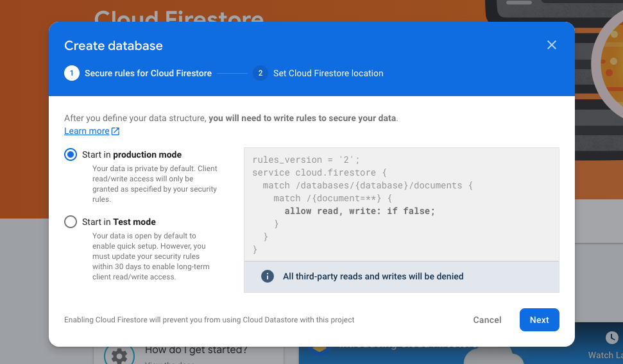The width and height of the screenshot is (623, 364).
Task: Open the Learn more link
Action: click(x=87, y=131)
